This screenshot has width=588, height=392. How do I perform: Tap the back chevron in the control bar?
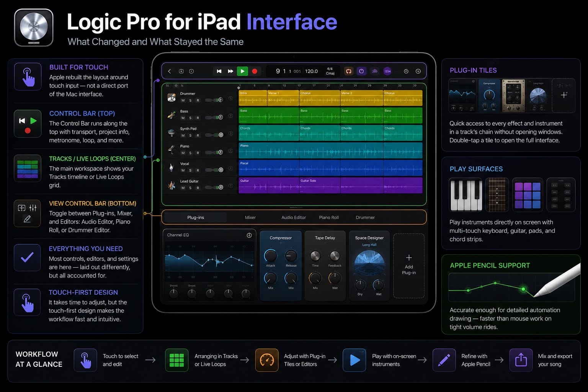(170, 71)
